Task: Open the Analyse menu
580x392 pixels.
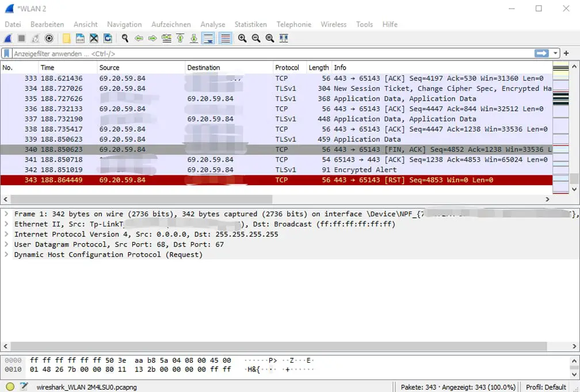Action: [213, 24]
